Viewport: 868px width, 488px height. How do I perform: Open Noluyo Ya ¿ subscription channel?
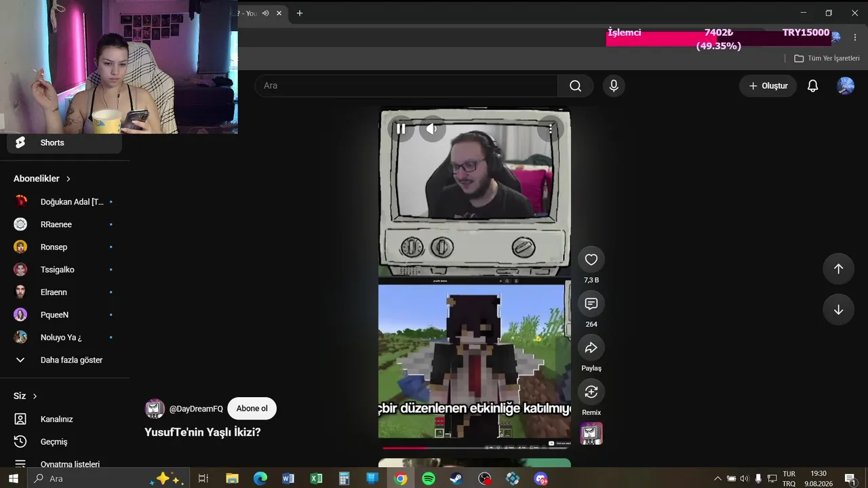tap(64, 338)
